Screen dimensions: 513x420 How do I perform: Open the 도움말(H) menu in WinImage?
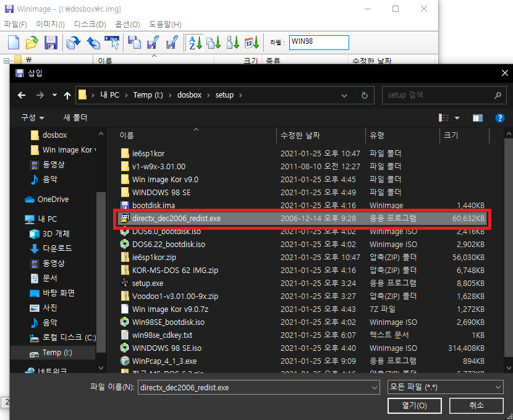point(165,25)
